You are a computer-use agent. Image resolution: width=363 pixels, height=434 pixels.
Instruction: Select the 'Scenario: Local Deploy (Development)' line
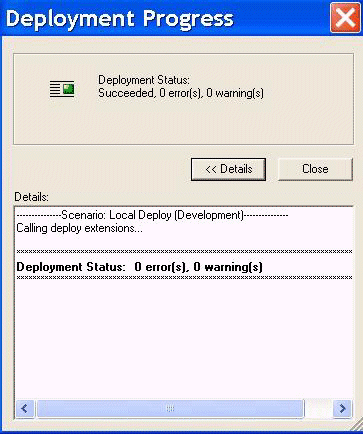(x=152, y=215)
